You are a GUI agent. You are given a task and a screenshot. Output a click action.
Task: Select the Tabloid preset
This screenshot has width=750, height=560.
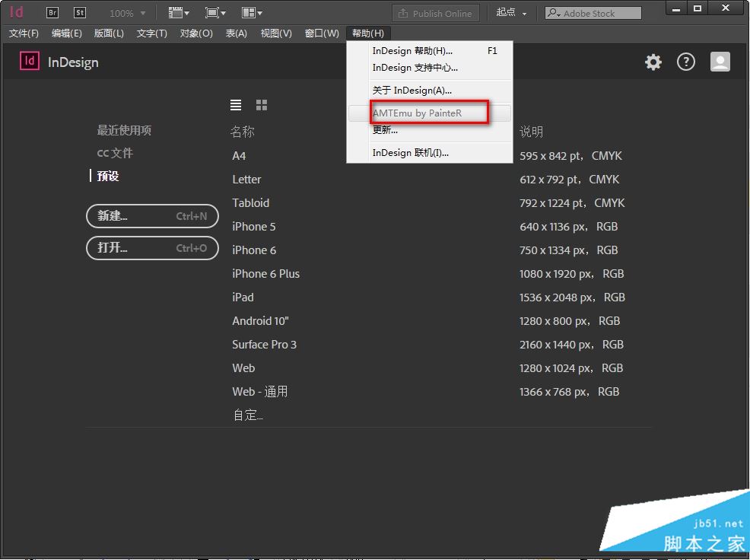251,203
